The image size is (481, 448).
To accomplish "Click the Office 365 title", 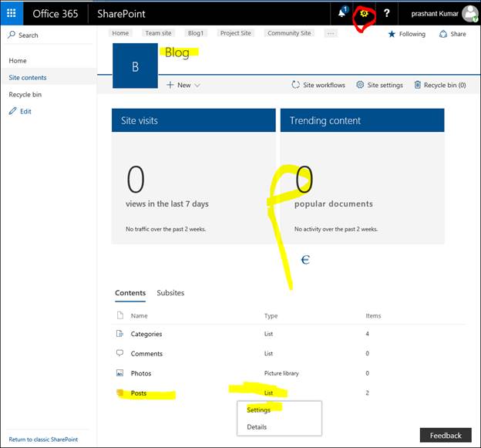I will pyautogui.click(x=55, y=14).
